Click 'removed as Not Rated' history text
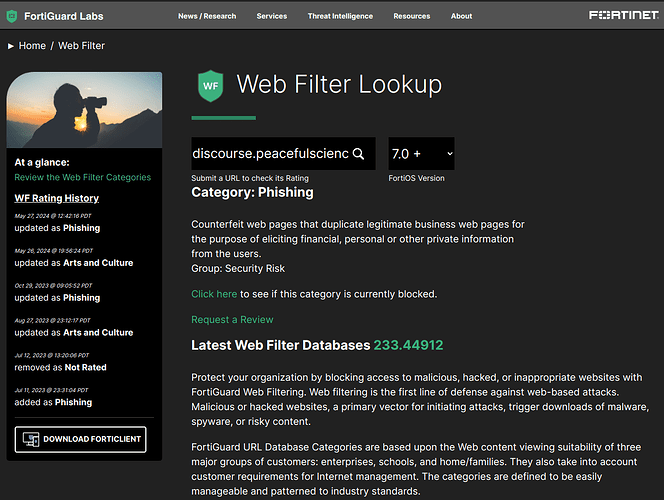Image resolution: width=664 pixels, height=500 pixels. tap(61, 367)
